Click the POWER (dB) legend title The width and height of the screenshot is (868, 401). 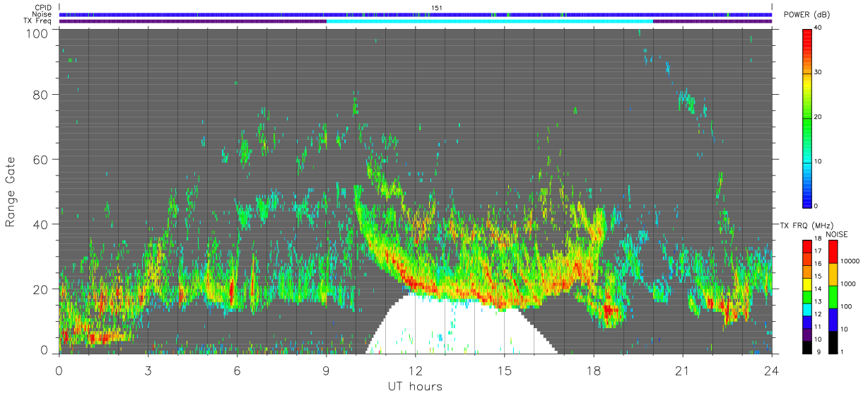(x=807, y=15)
